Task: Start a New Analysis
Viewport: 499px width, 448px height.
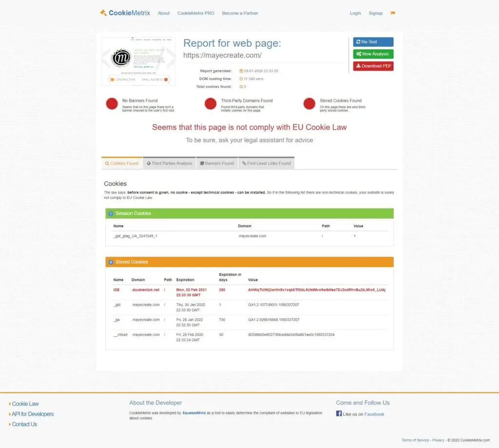Action: tap(373, 54)
